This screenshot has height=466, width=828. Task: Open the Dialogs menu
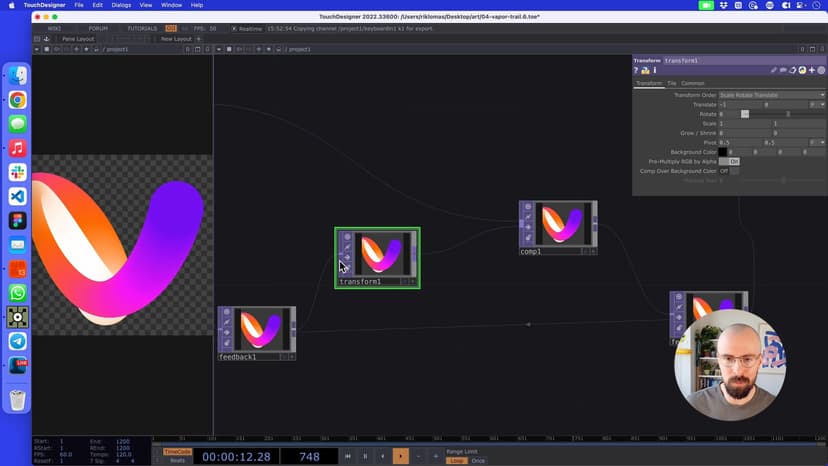tap(121, 5)
